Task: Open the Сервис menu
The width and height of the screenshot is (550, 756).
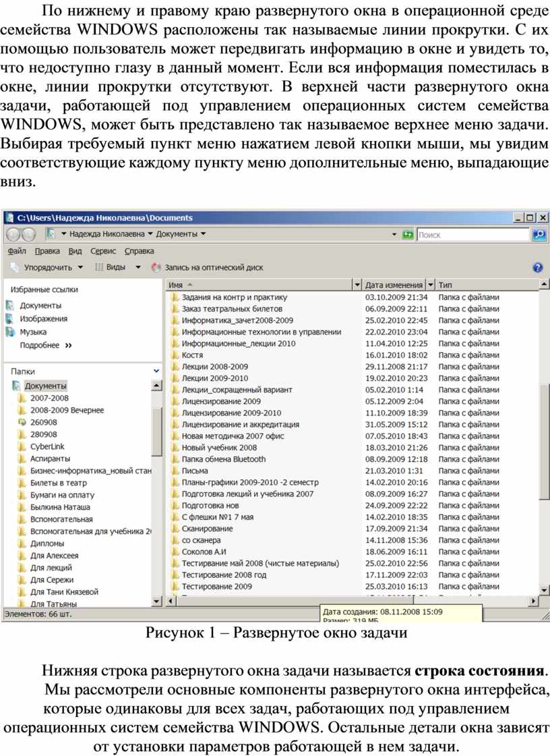Action: (103, 251)
